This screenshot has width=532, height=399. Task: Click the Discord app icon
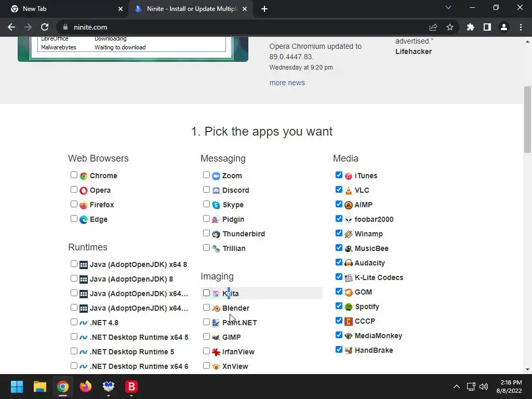click(216, 190)
